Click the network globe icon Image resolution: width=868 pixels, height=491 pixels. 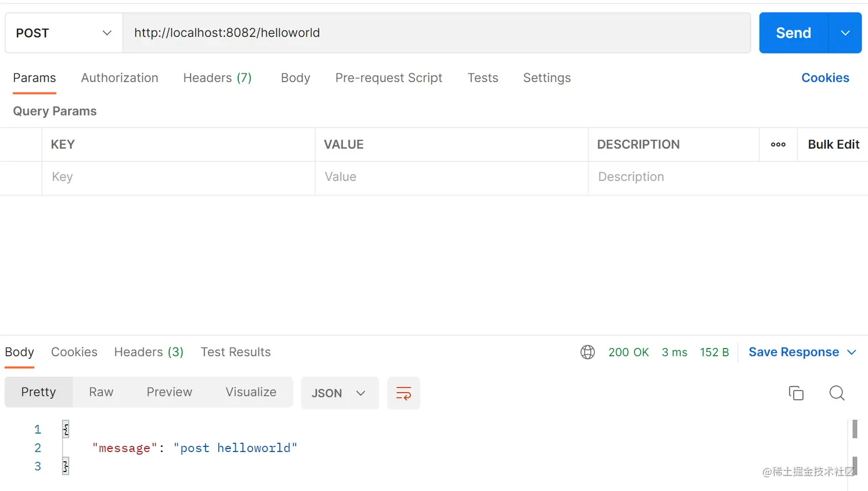click(x=588, y=352)
